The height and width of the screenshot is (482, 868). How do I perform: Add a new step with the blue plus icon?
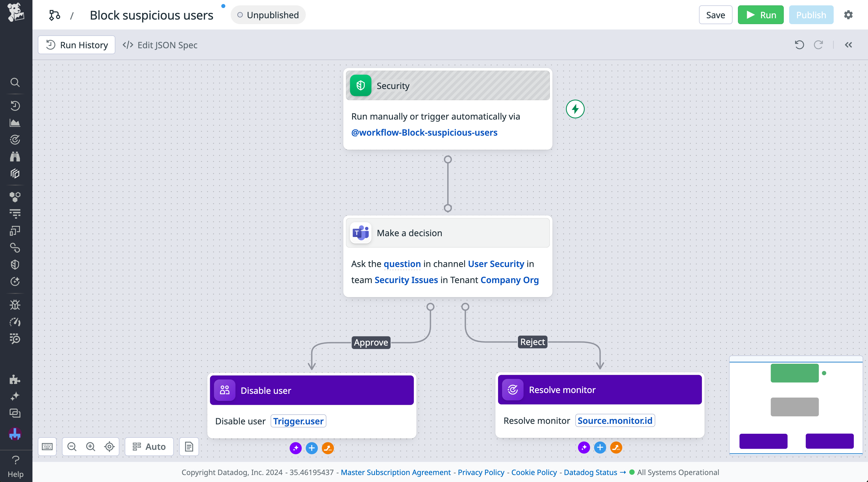[x=311, y=448]
